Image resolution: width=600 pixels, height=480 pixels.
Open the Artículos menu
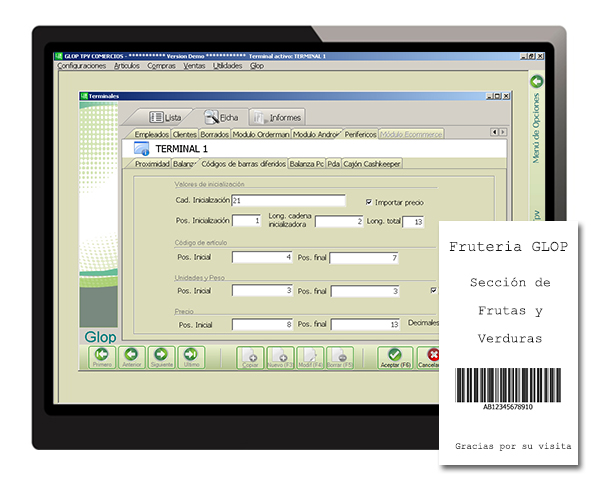127,66
